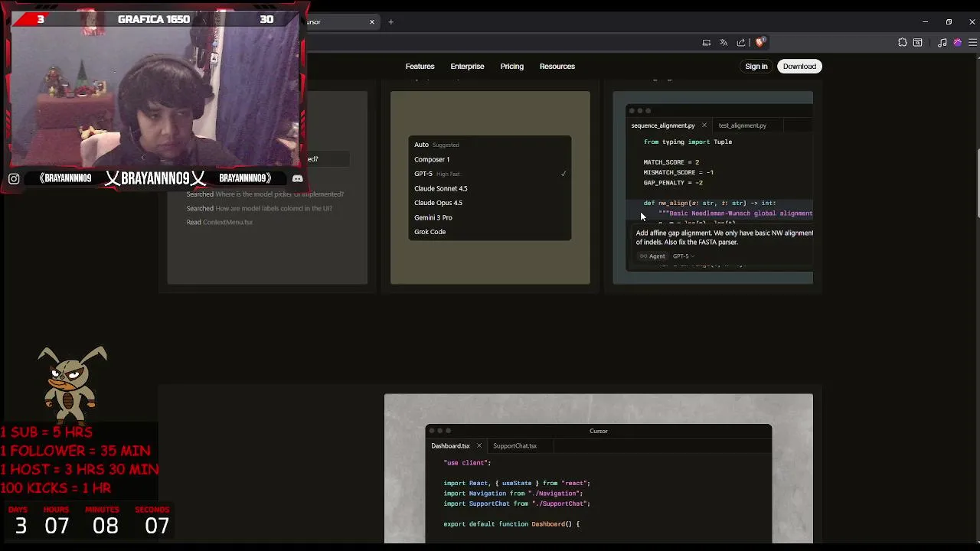
Task: Select the Gemini 3 Pro model
Action: 490,217
